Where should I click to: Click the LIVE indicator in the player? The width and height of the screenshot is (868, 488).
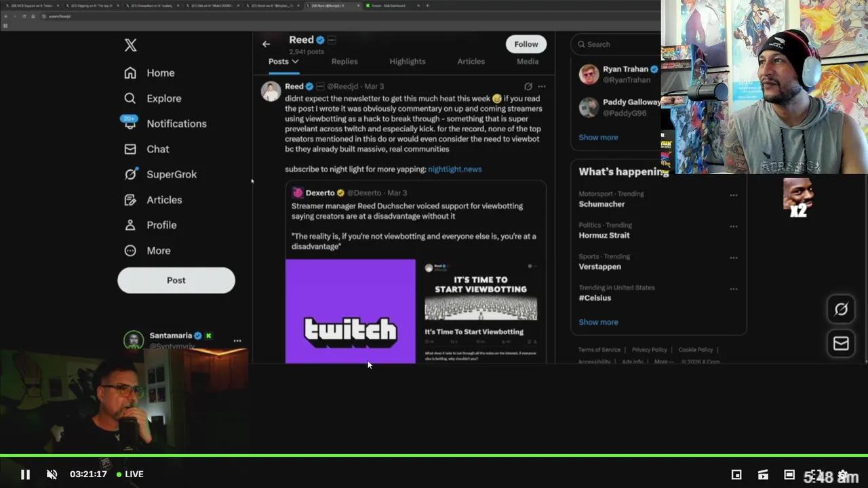point(130,474)
